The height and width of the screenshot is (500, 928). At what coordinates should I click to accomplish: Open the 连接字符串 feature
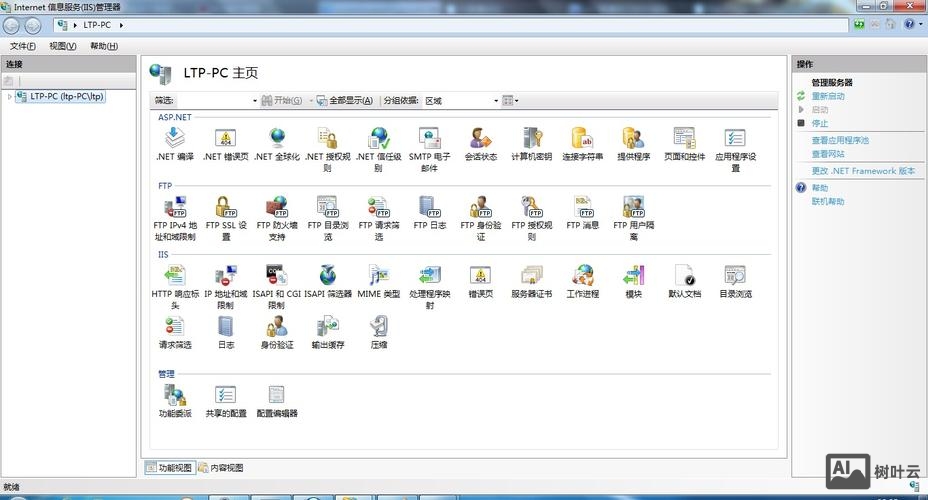coord(582,144)
